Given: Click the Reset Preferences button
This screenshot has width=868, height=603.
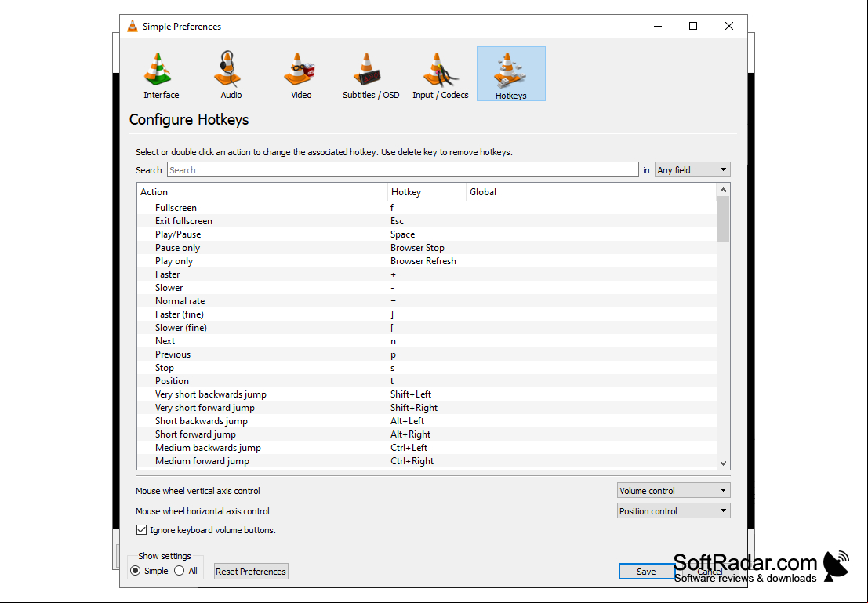Looking at the screenshot, I should point(251,572).
